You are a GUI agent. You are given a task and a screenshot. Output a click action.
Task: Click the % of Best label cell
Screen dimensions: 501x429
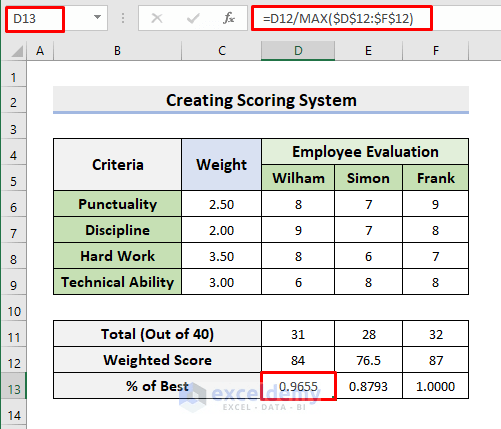tap(157, 386)
